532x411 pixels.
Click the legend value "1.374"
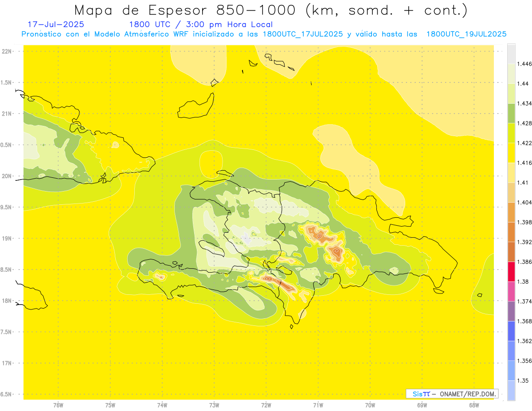click(524, 301)
